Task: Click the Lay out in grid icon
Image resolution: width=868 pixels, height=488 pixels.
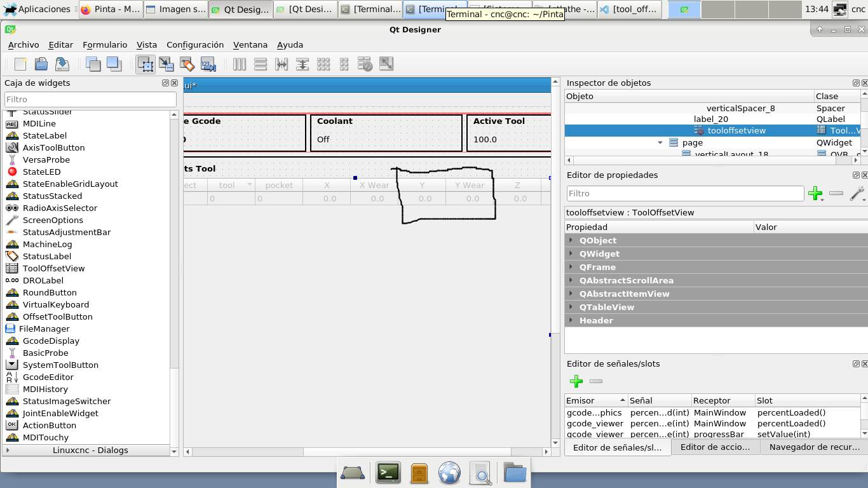Action: (x=323, y=64)
